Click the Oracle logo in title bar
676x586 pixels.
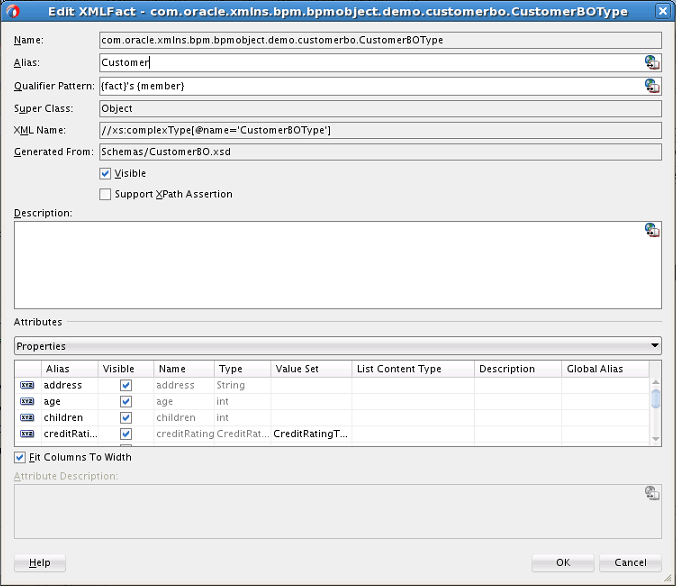(13, 11)
